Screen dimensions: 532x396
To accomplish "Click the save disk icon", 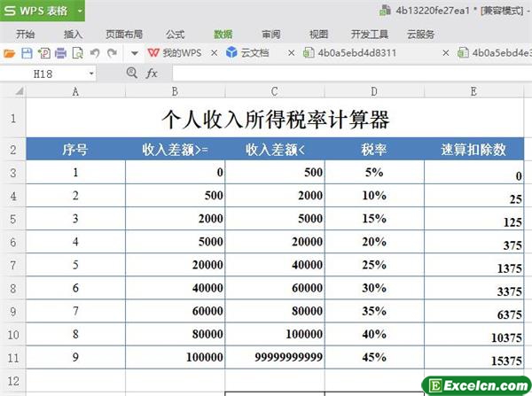I will 27,53.
